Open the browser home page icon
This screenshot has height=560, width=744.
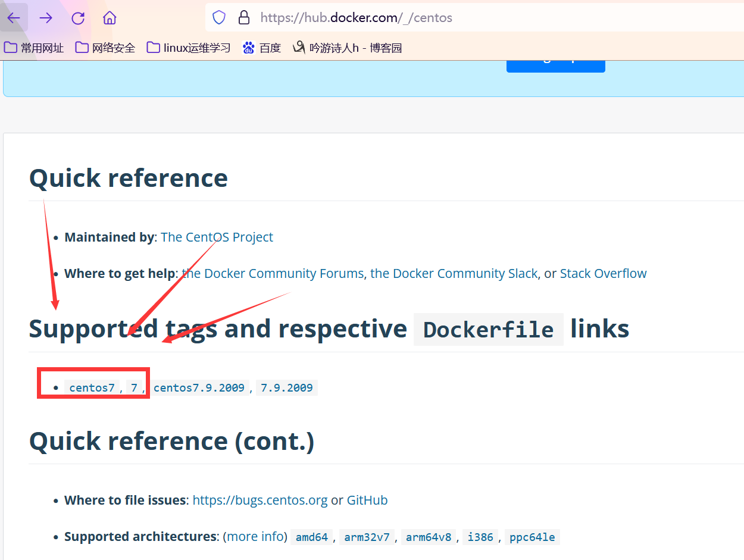[110, 18]
